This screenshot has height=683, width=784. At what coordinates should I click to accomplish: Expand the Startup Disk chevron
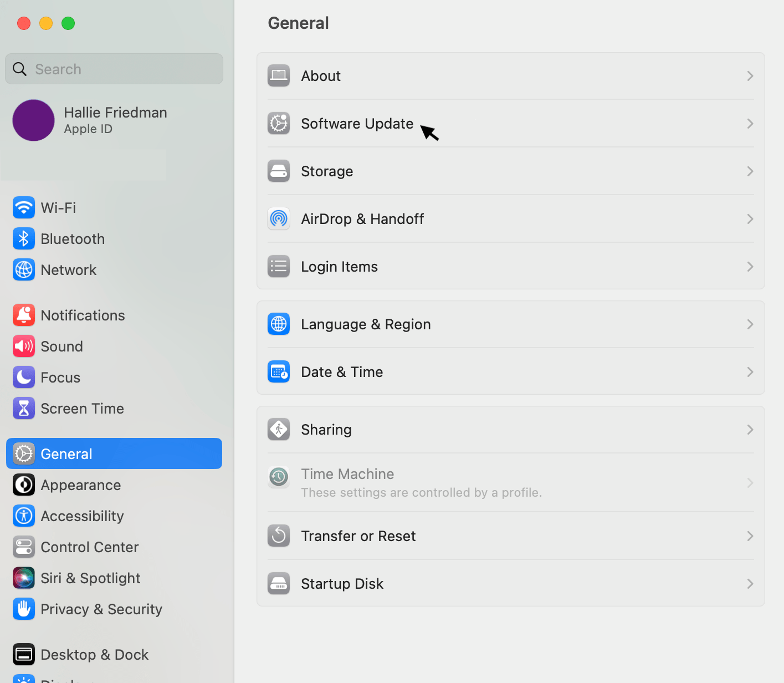point(750,584)
